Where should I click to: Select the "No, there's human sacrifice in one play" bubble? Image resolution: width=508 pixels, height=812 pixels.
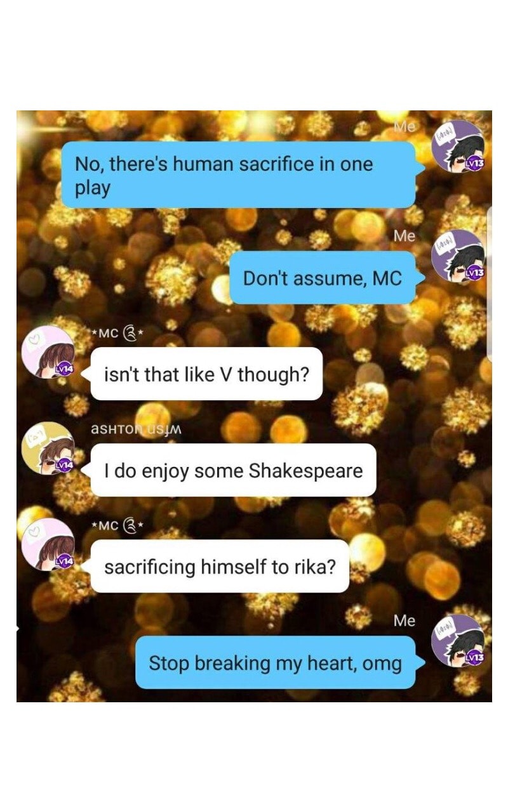(x=239, y=175)
